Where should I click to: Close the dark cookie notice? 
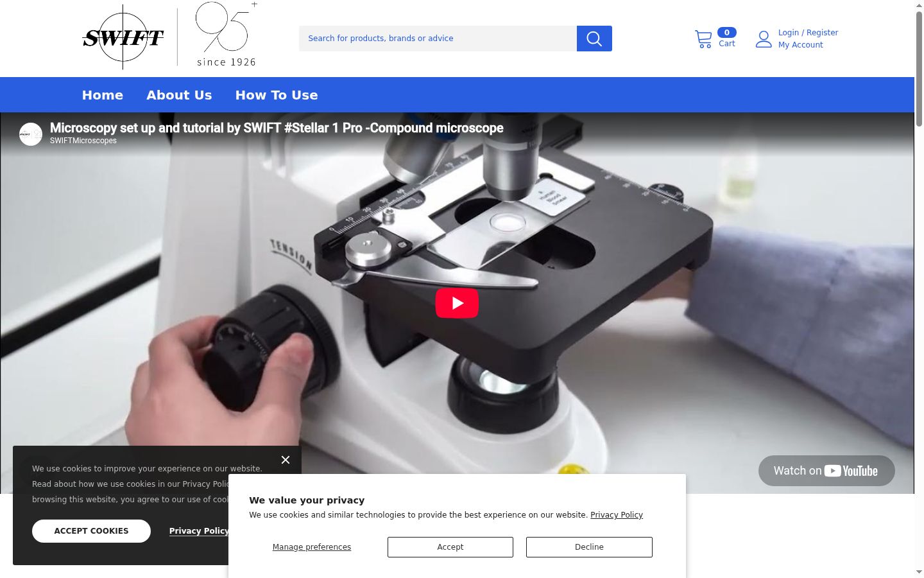(x=286, y=460)
